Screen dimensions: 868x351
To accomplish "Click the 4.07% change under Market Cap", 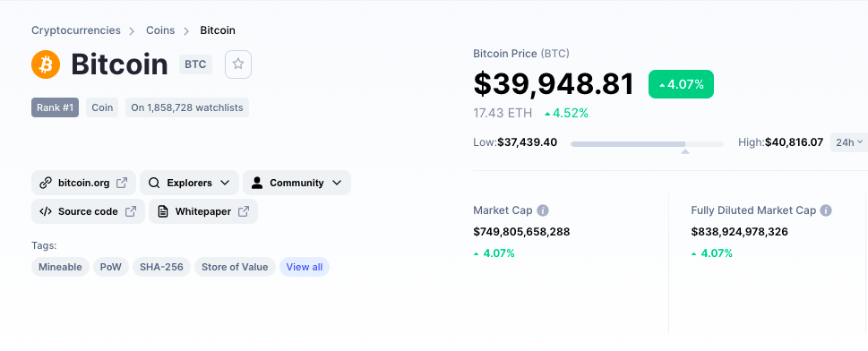I will (494, 253).
